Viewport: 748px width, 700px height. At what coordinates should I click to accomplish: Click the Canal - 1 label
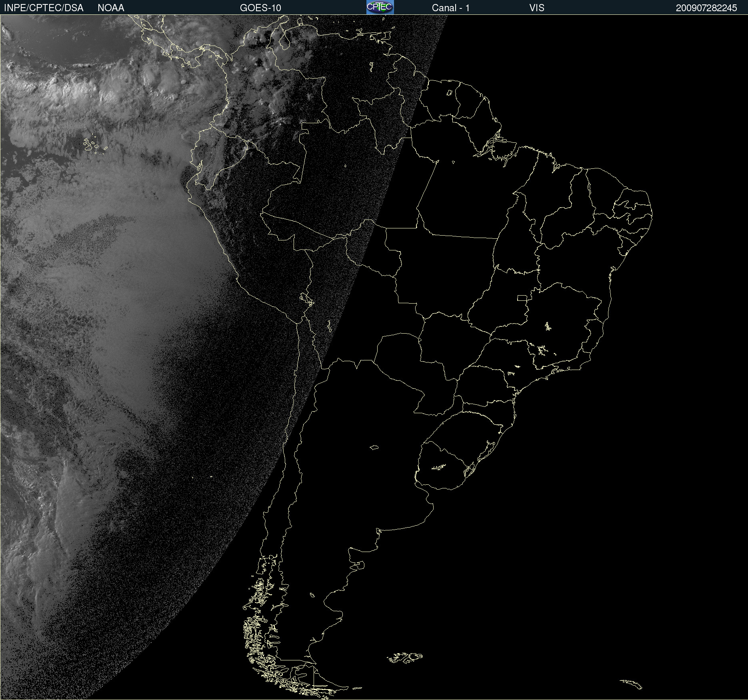click(450, 8)
